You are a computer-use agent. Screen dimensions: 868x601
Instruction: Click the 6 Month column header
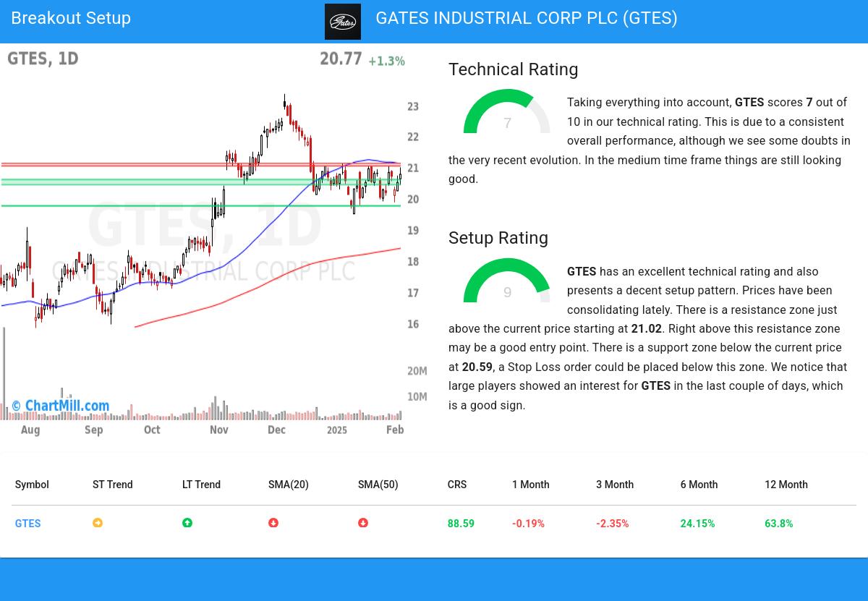click(x=699, y=485)
